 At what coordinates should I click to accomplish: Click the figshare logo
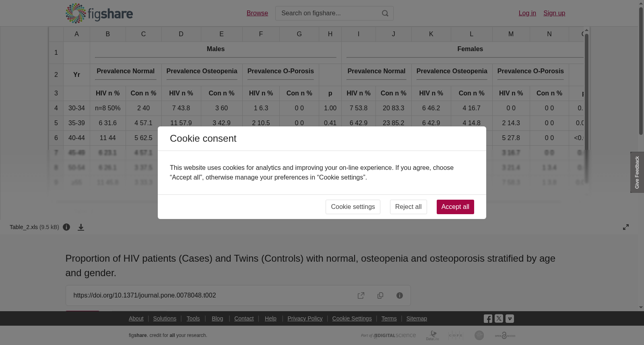tap(99, 13)
